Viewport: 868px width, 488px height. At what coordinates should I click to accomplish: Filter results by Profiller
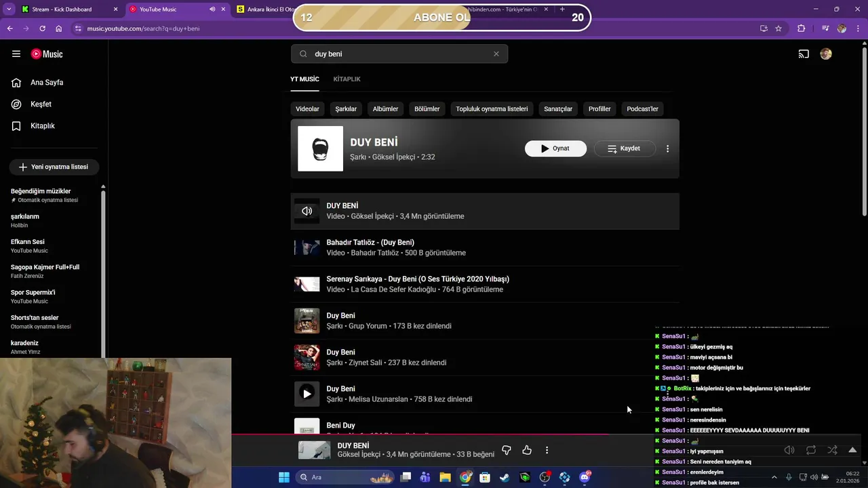pos(599,108)
